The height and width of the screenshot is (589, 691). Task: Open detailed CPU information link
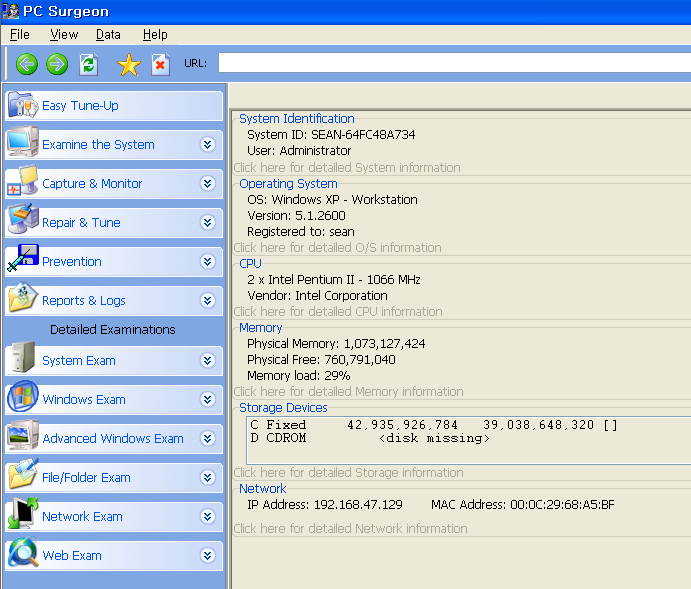[338, 311]
